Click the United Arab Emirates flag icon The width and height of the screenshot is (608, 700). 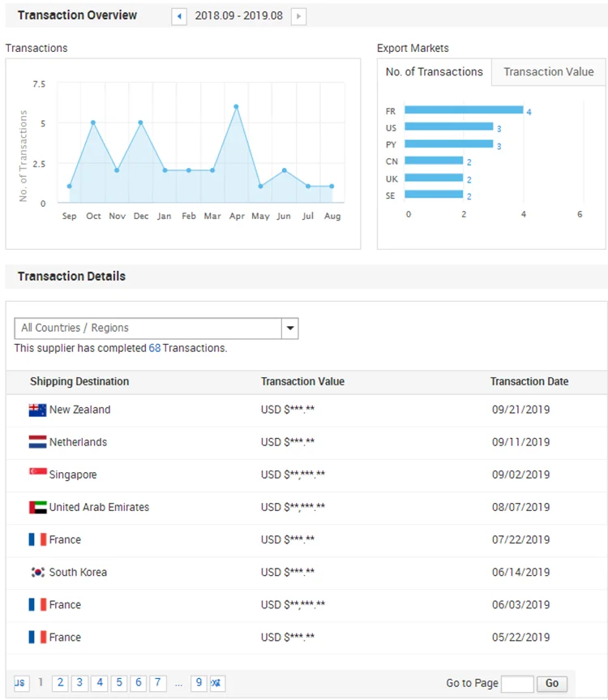click(x=37, y=508)
